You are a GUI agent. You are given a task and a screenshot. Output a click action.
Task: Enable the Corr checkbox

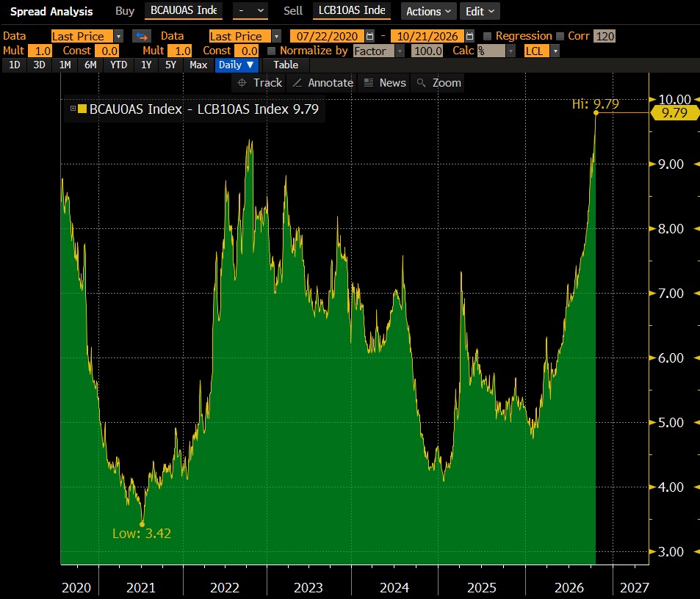tap(560, 36)
